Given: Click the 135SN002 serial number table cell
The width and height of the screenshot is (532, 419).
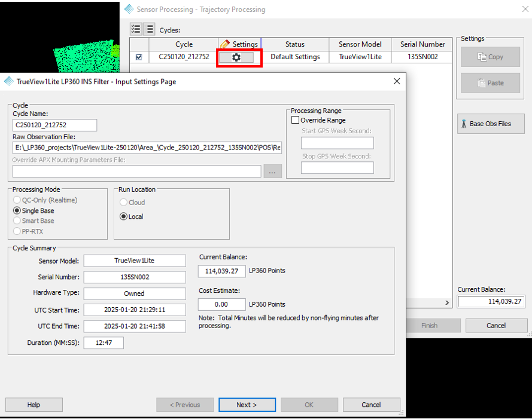Looking at the screenshot, I should click(422, 57).
